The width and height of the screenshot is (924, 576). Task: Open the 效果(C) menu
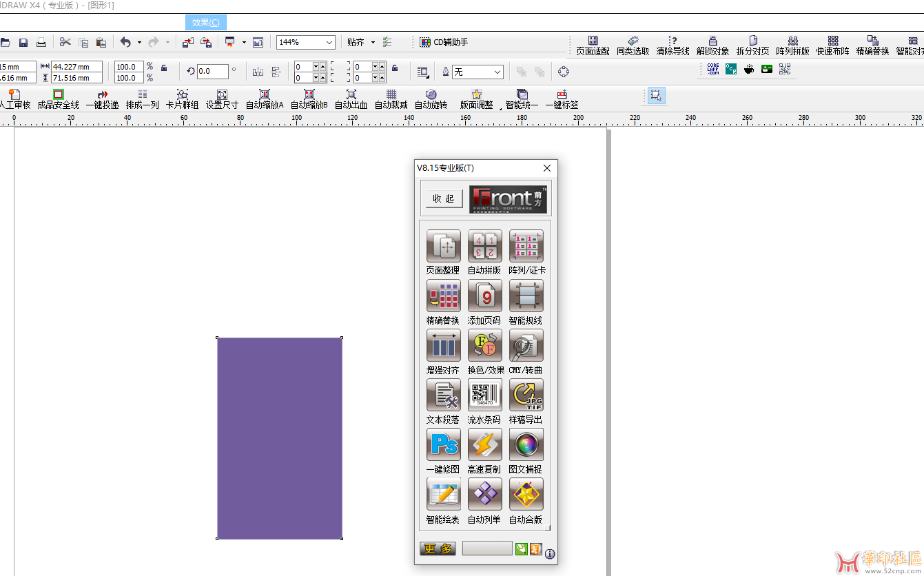click(205, 23)
